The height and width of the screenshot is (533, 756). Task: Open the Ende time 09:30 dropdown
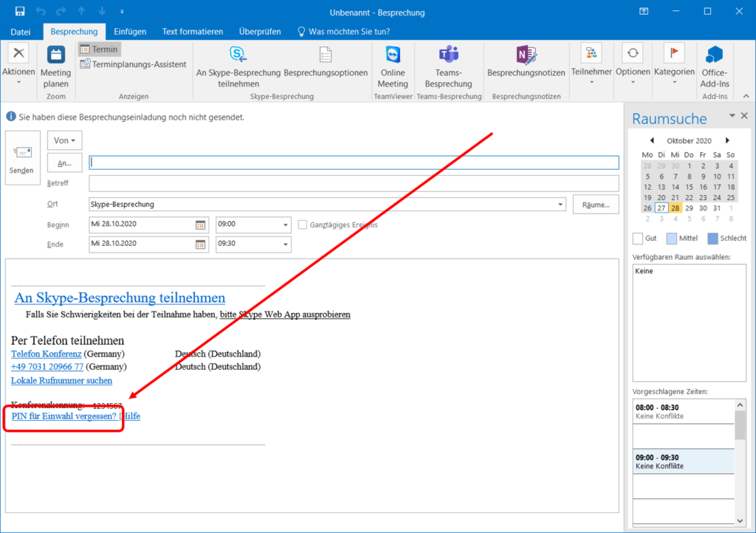point(286,245)
